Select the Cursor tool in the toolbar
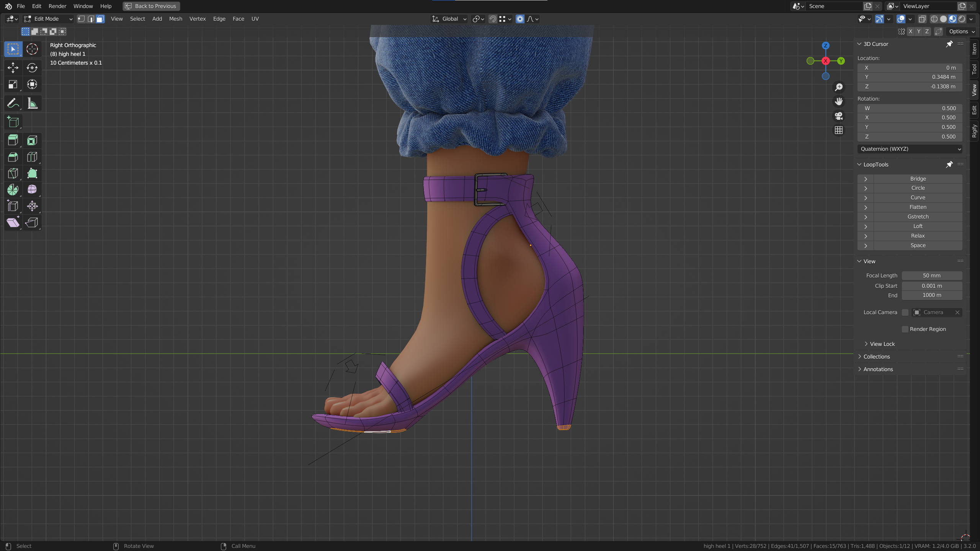Viewport: 980px width, 551px height. click(x=32, y=49)
